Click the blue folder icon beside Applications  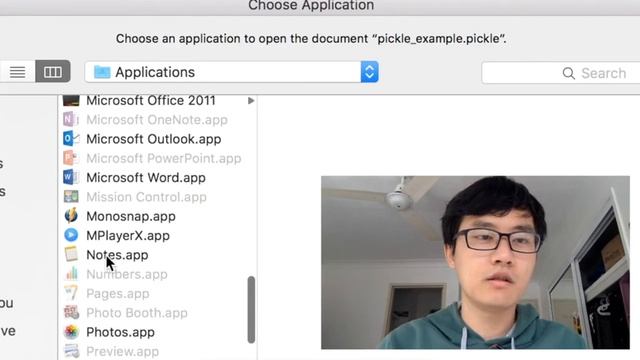click(x=102, y=72)
